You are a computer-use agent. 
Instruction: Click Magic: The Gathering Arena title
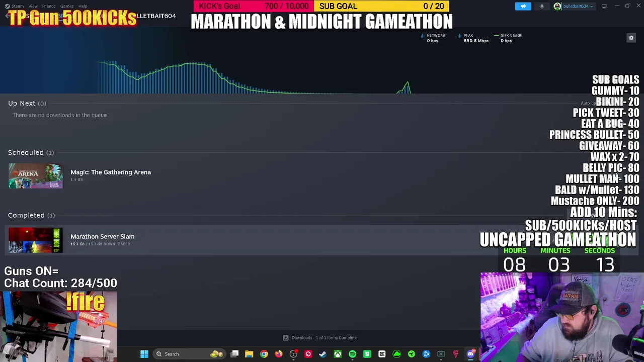click(111, 172)
